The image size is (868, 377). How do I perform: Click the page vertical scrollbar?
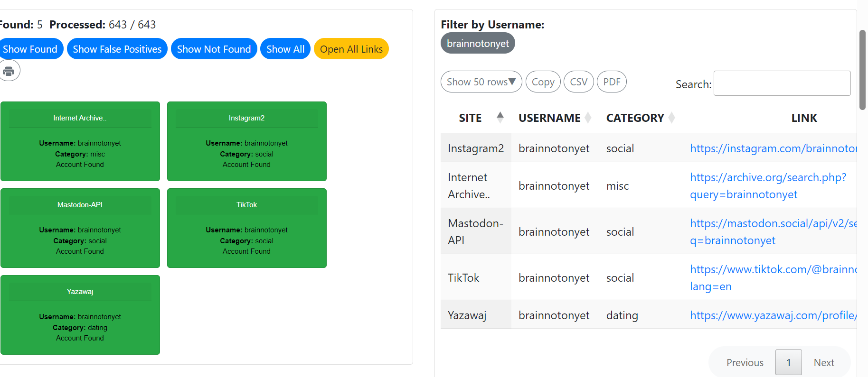[x=862, y=70]
